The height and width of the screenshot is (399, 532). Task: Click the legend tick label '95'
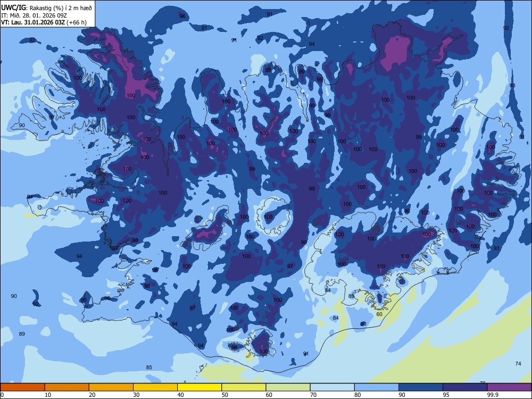(x=446, y=395)
